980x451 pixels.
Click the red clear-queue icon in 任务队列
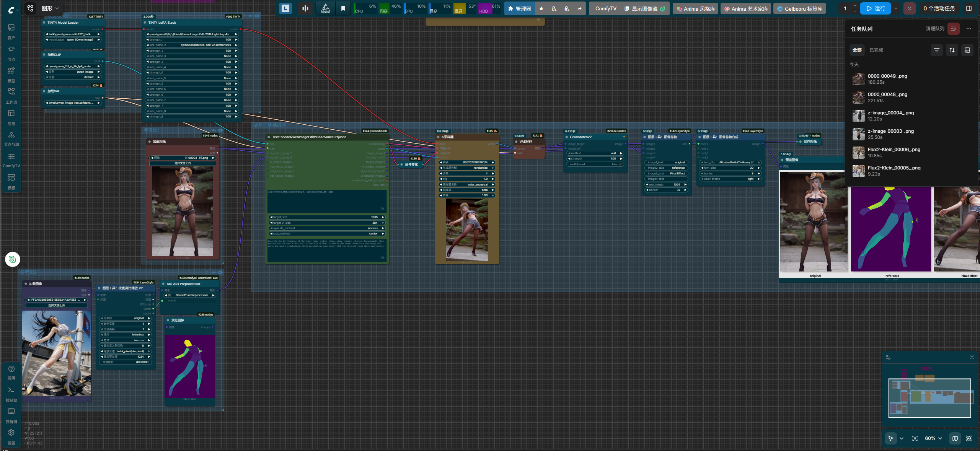coord(953,29)
